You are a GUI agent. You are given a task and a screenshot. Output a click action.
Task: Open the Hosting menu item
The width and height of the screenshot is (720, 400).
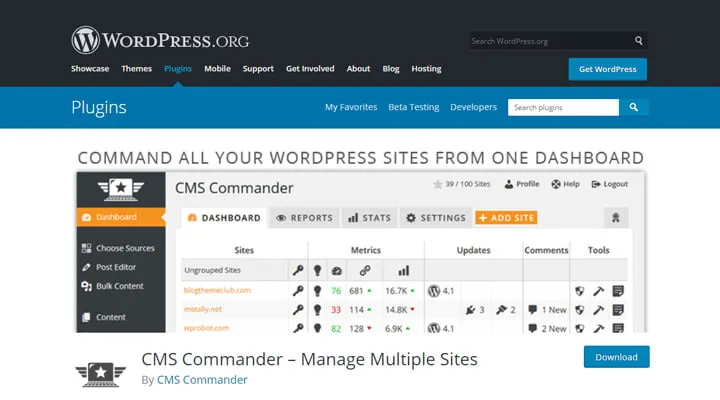pos(426,68)
